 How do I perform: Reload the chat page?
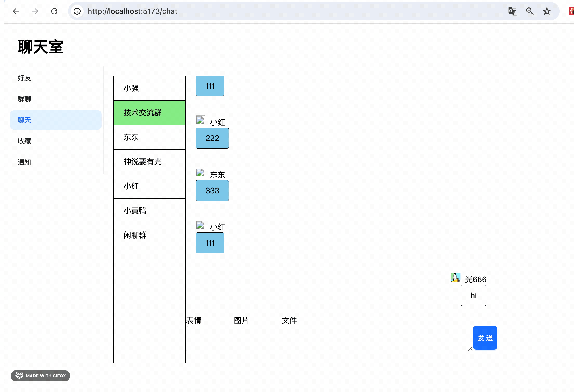(54, 11)
